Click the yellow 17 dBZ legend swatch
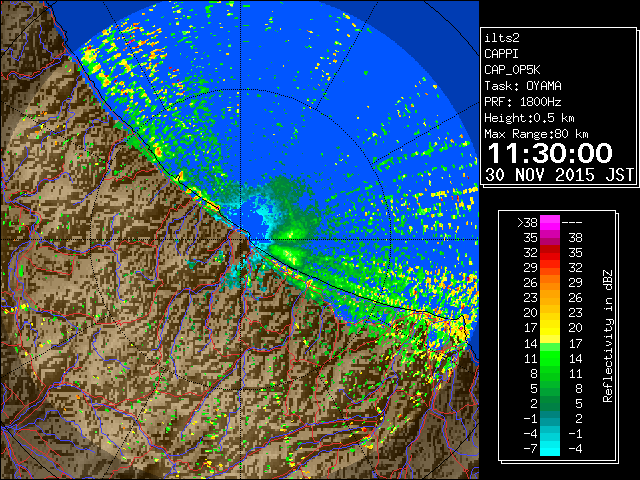The image size is (640, 480). [550, 328]
